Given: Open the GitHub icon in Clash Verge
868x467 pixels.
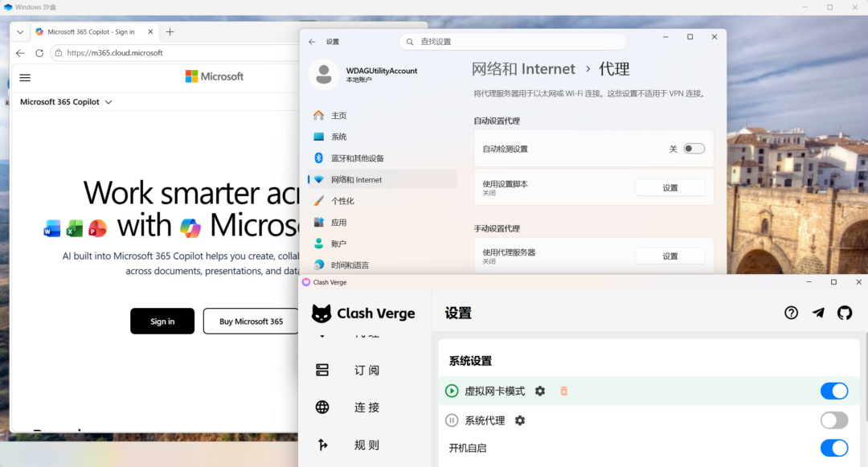Looking at the screenshot, I should pos(845,313).
